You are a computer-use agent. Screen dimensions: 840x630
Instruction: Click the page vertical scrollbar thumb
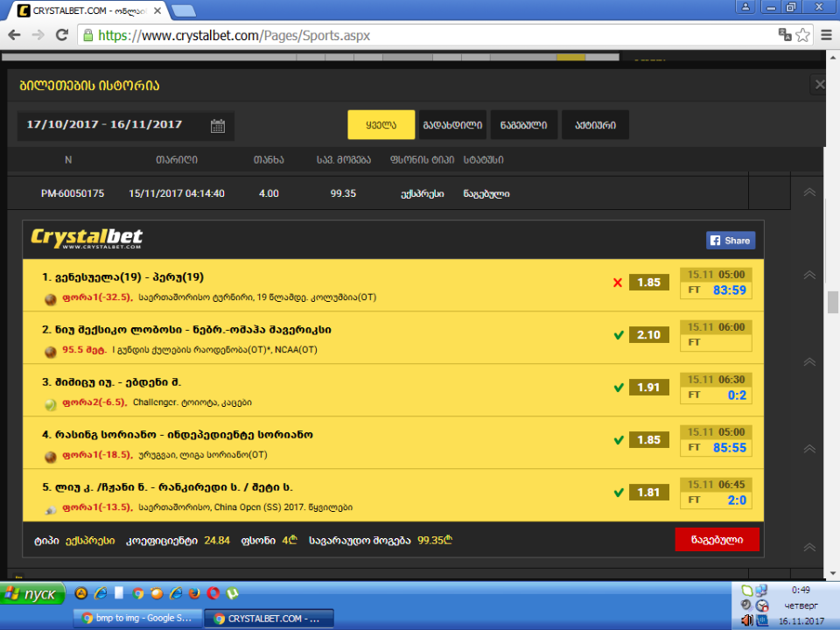coord(832,302)
